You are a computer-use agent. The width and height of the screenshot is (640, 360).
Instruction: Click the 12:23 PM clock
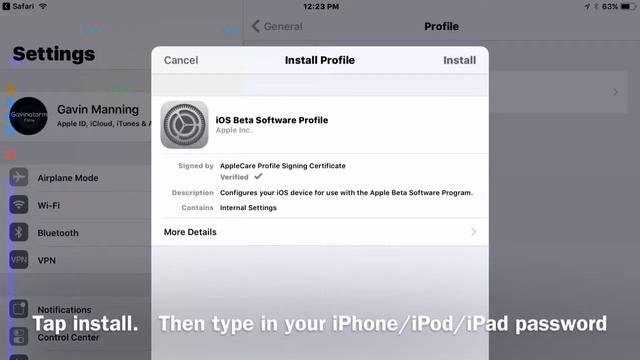[321, 7]
